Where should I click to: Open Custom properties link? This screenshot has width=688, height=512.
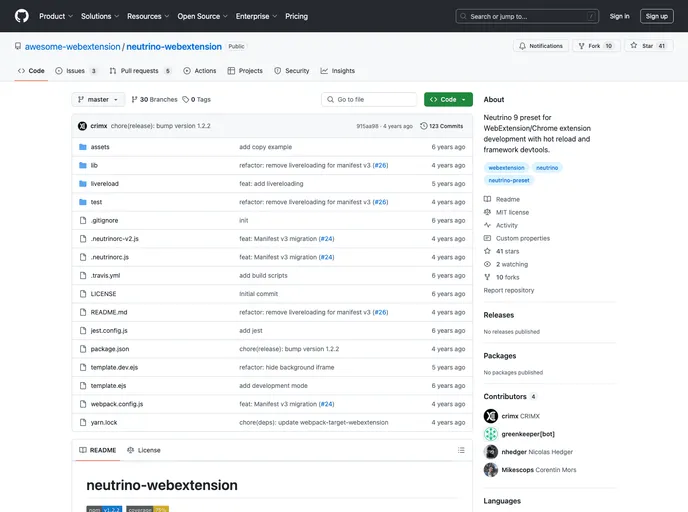point(516,238)
